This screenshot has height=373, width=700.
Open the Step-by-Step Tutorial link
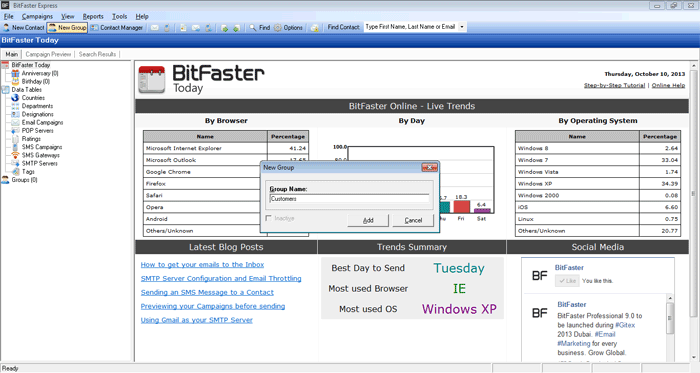coord(614,85)
